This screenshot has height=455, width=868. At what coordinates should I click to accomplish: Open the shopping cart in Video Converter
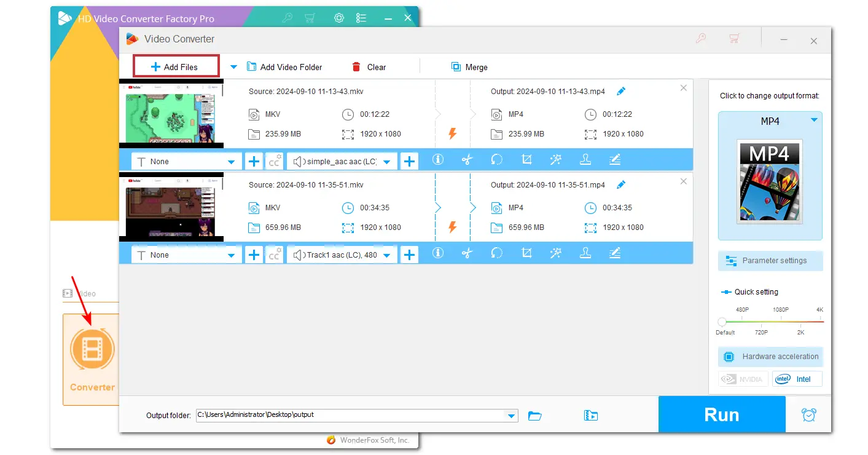[x=734, y=39]
